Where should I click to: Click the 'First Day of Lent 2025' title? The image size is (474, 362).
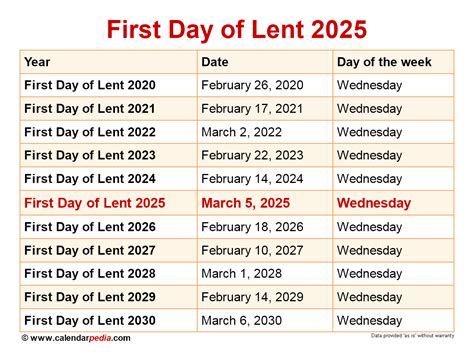(x=237, y=30)
